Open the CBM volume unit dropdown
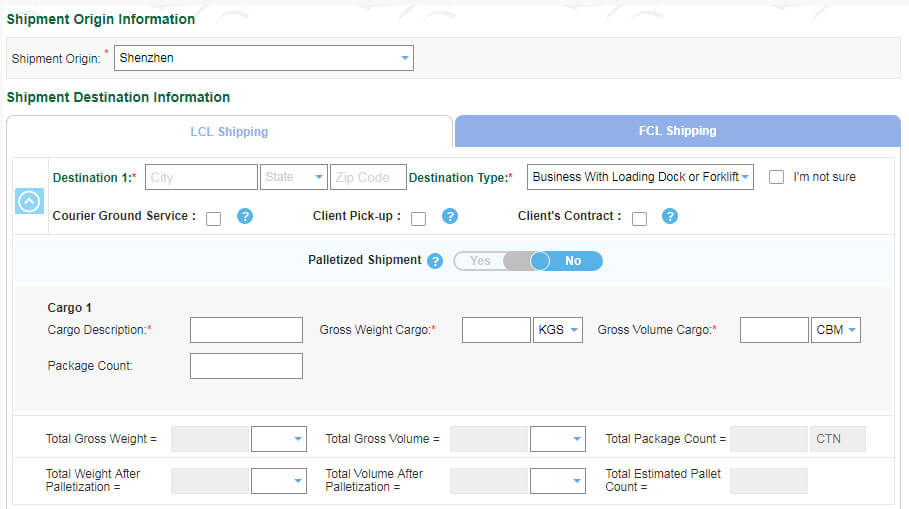Image resolution: width=909 pixels, height=509 pixels. pyautogui.click(x=836, y=331)
